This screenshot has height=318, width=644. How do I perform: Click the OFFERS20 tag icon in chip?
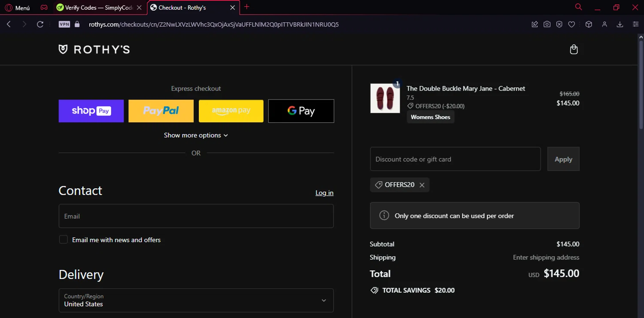(x=378, y=185)
